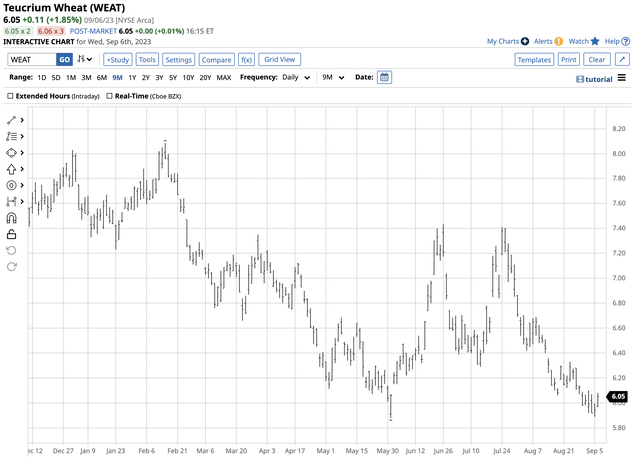
Task: Click the tutorial video icon
Action: 580,79
